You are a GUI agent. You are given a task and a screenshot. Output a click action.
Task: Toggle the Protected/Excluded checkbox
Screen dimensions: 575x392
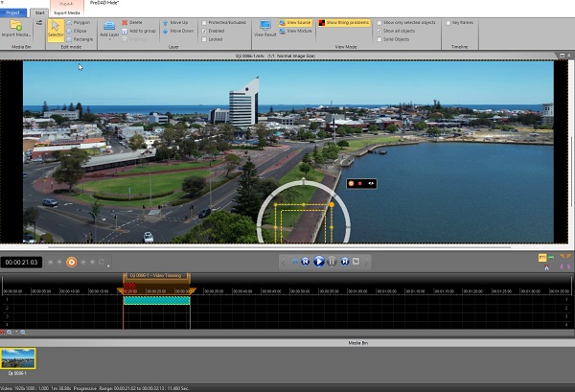pos(204,20)
